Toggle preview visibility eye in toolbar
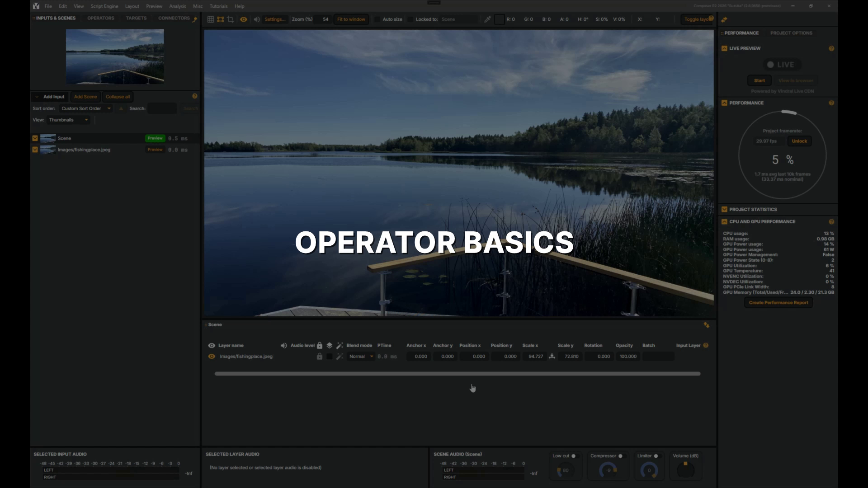This screenshot has width=868, height=488. point(244,19)
